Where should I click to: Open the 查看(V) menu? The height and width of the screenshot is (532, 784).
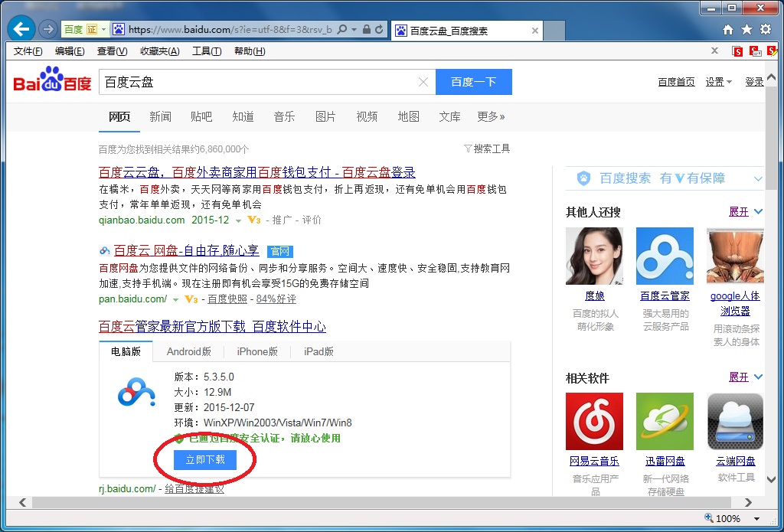point(112,51)
